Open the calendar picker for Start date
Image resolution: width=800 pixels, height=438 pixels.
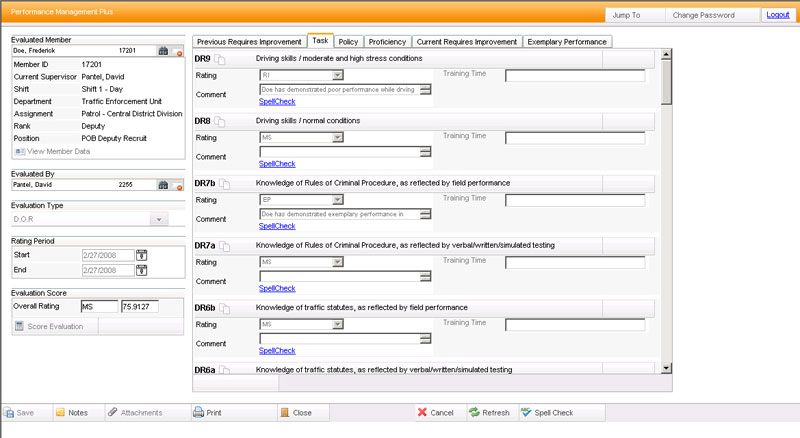(142, 255)
